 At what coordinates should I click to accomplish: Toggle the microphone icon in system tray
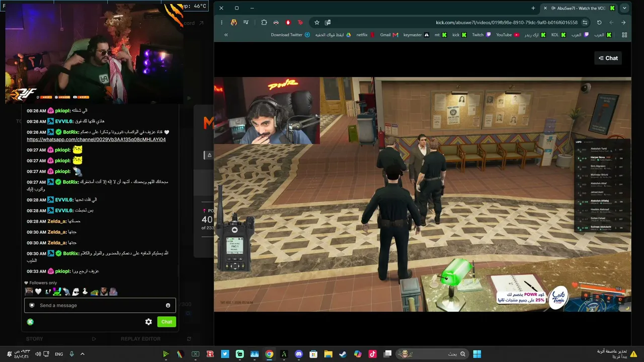[72, 354]
